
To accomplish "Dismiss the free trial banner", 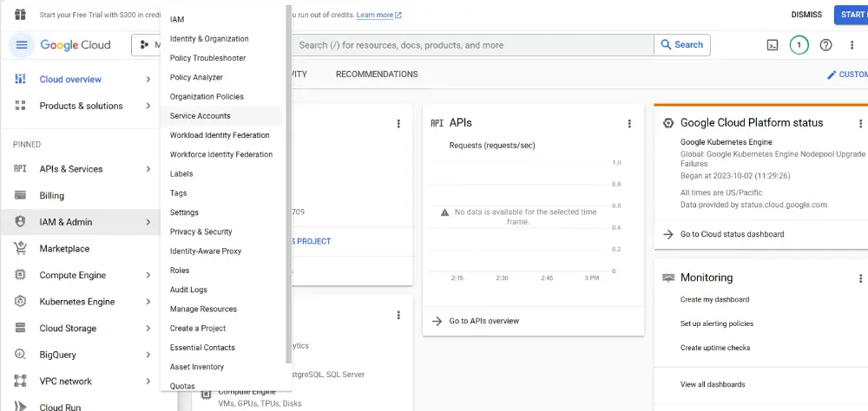I will 806,15.
